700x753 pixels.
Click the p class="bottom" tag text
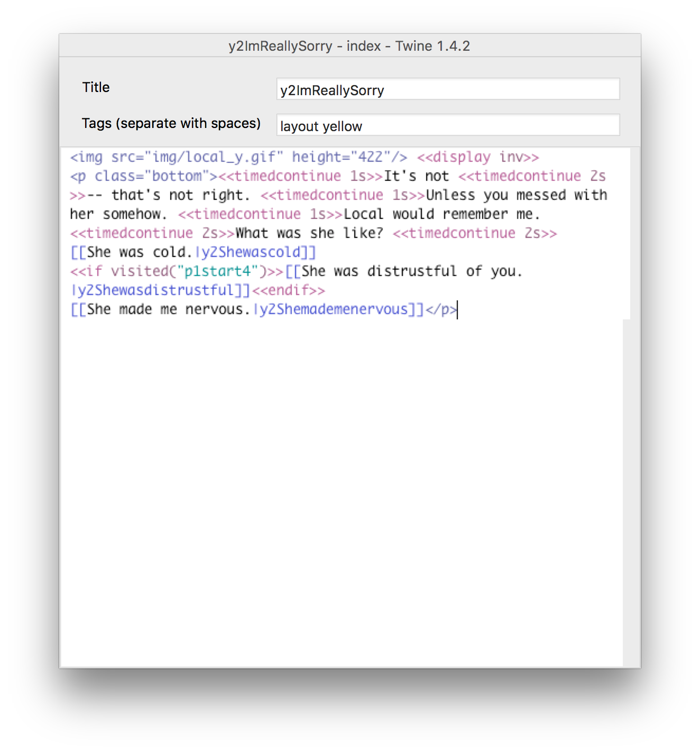144,176
